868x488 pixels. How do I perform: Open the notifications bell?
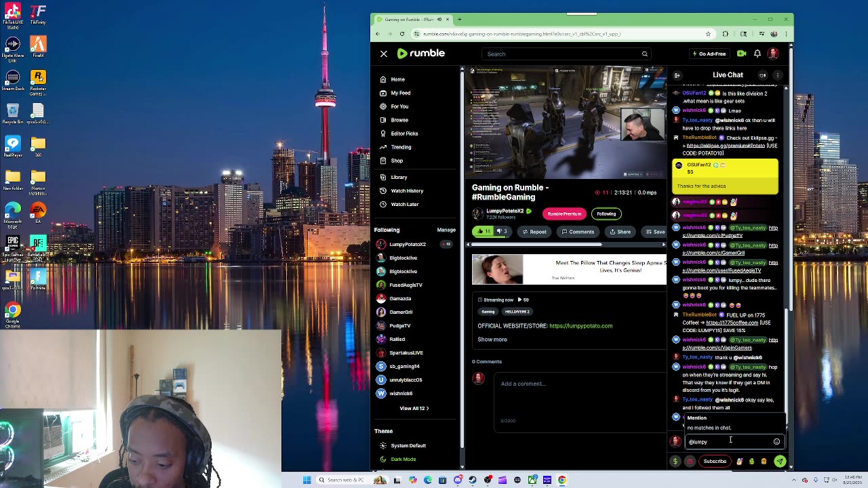[x=757, y=54]
